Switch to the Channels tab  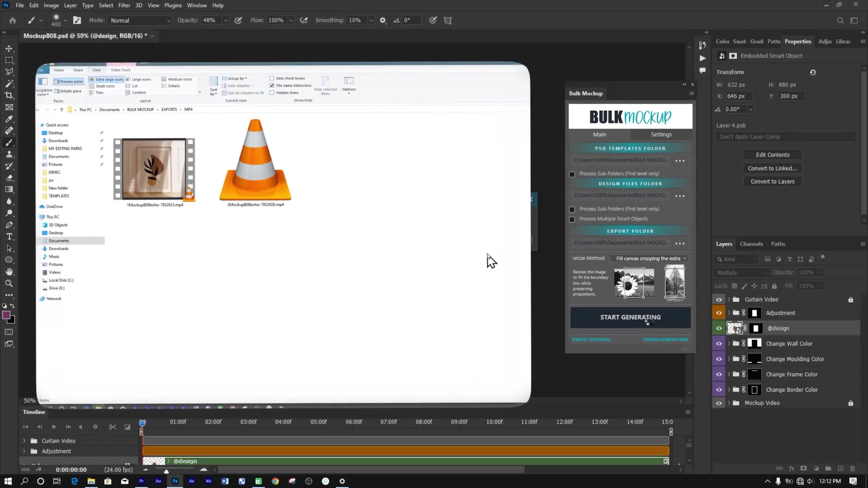click(751, 244)
